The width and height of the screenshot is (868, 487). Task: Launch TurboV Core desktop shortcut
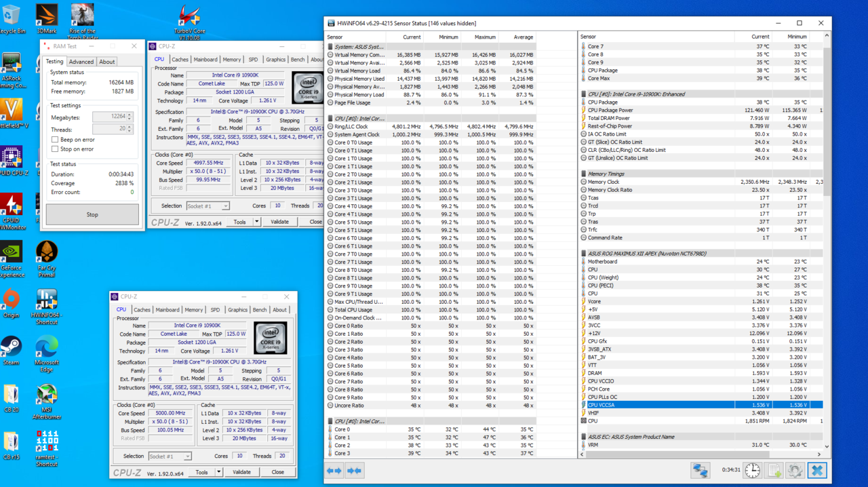tap(189, 22)
